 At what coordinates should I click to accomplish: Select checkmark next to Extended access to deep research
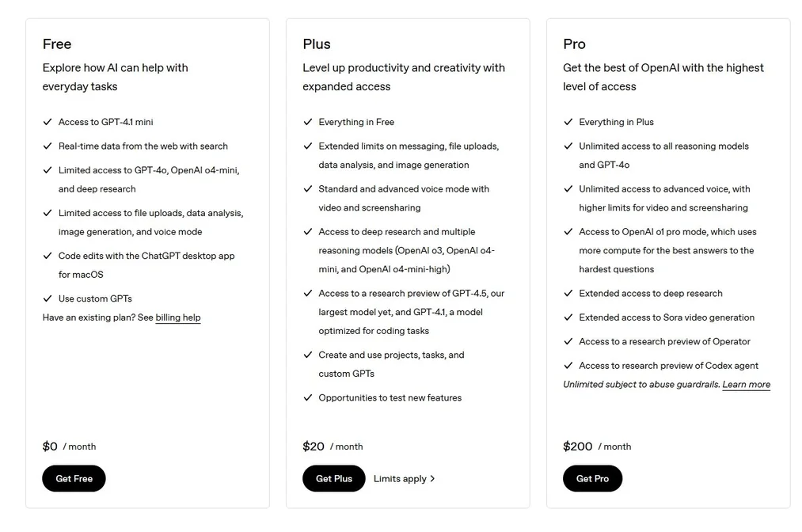(x=568, y=293)
